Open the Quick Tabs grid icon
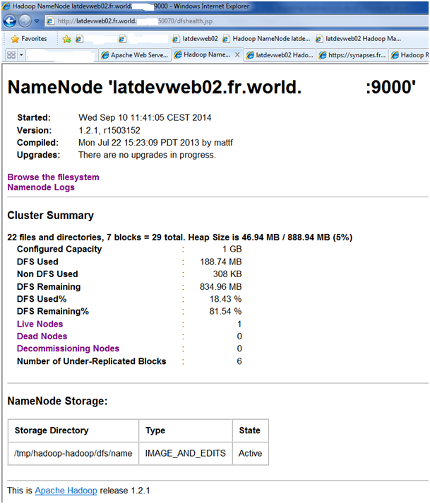Image resolution: width=430 pixels, height=504 pixels. (x=11, y=54)
